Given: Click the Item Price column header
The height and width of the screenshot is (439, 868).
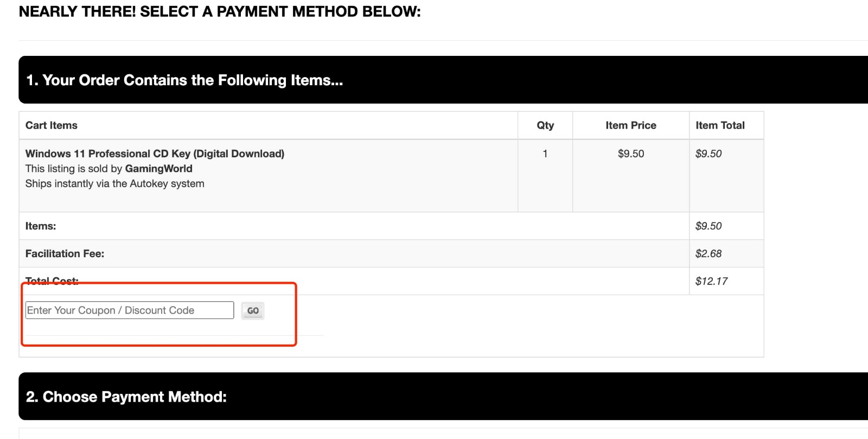Looking at the screenshot, I should click(630, 125).
